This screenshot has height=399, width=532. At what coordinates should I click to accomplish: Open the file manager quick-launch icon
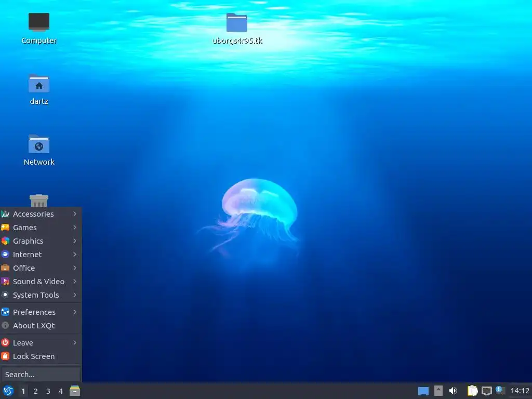pos(75,391)
